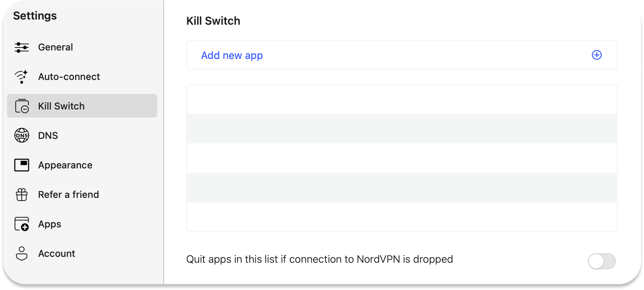Go to the "Refer a friend" text label
The image size is (644, 290).
(69, 195)
